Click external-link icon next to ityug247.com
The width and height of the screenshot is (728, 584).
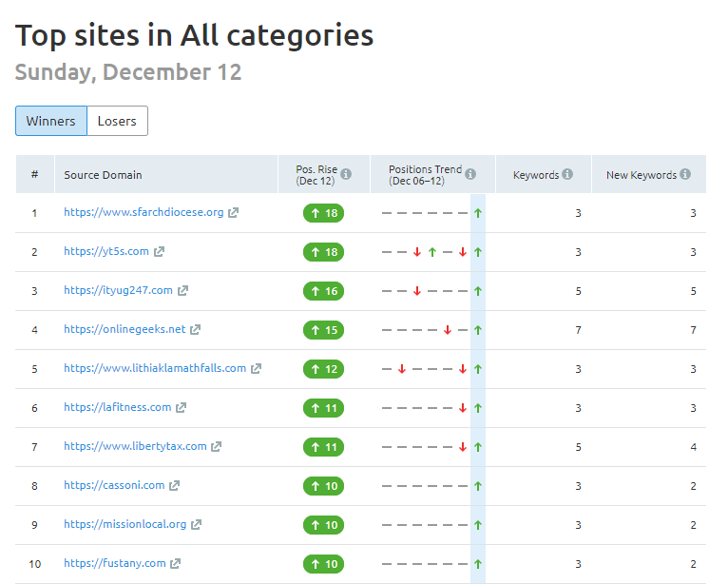182,291
